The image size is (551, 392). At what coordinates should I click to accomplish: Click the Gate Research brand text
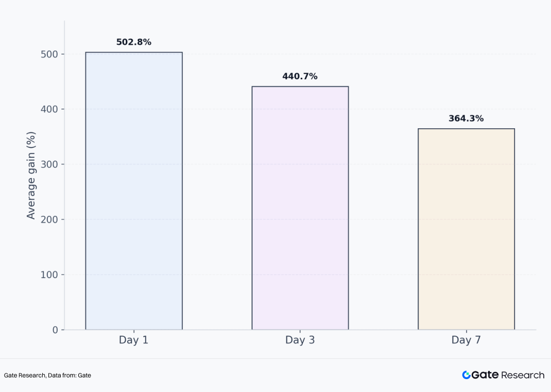[x=503, y=375]
